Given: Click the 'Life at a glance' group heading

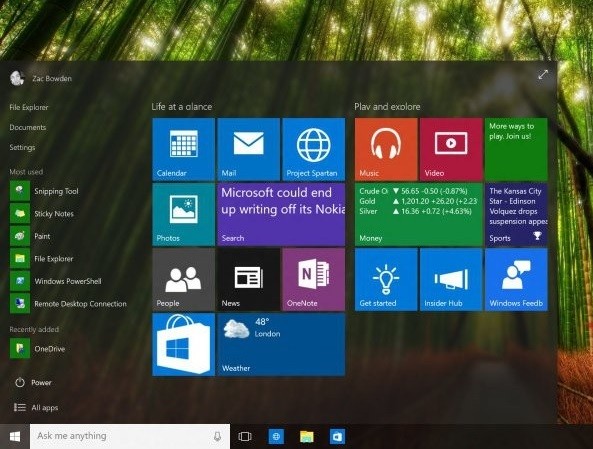Looking at the screenshot, I should [182, 107].
